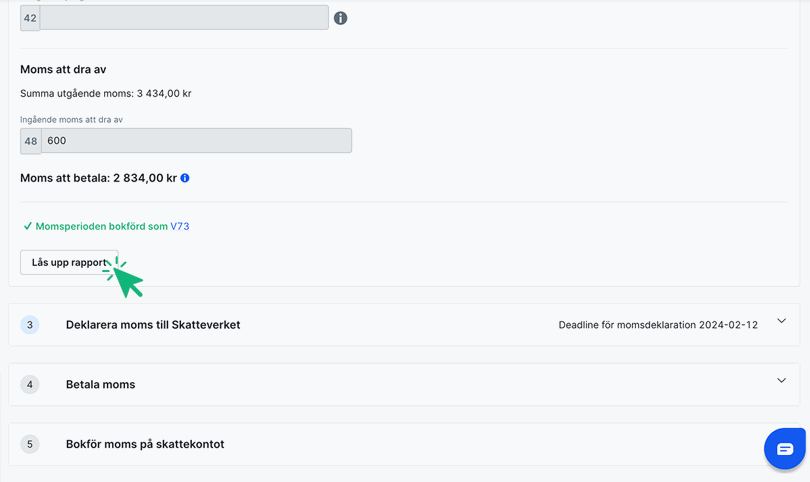Expand Betala moms with its chevron
The image size is (810, 482).
(781, 381)
